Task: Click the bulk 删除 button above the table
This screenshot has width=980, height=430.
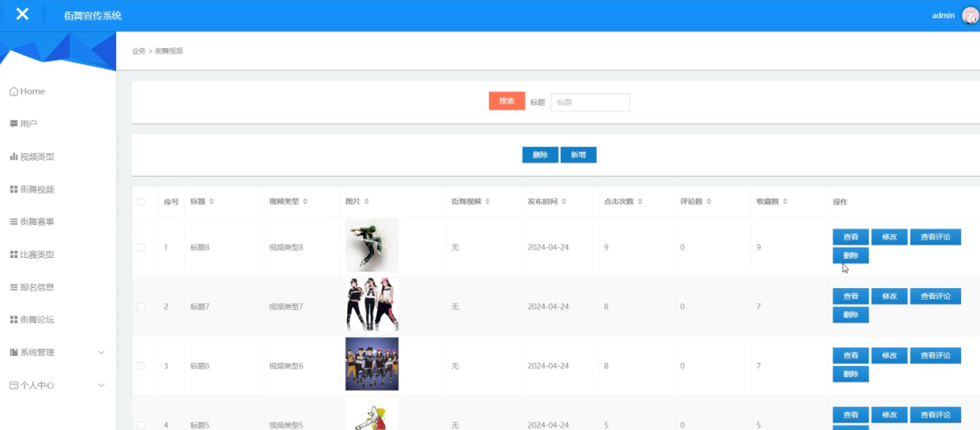Action: [540, 155]
